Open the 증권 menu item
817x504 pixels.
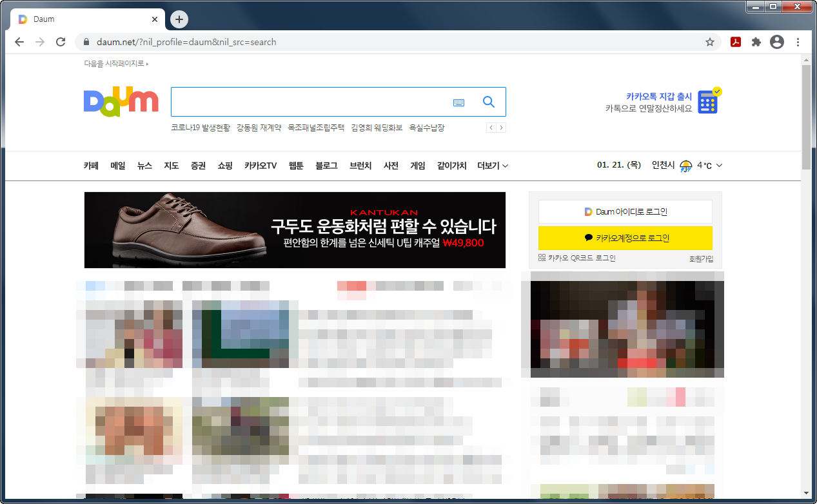(x=198, y=166)
